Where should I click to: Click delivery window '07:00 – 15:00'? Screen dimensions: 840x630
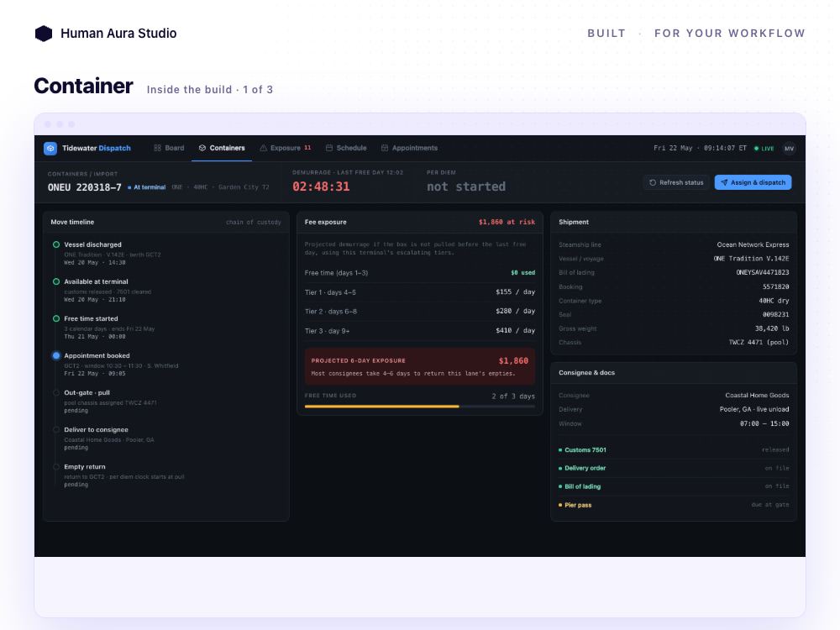[764, 423]
